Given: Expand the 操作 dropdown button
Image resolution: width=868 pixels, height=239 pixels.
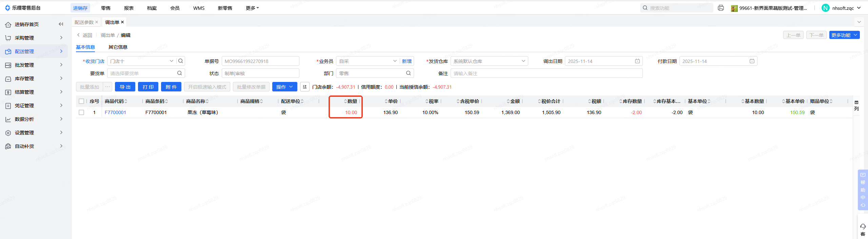Looking at the screenshot, I should (285, 87).
